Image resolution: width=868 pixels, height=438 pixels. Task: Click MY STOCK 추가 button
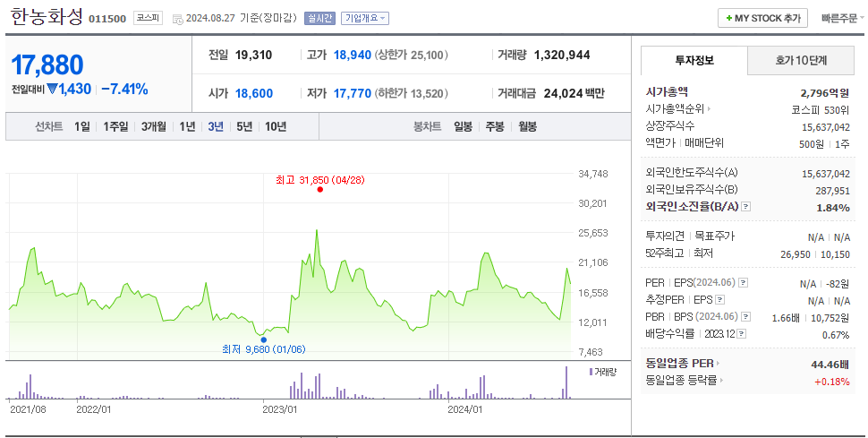762,18
